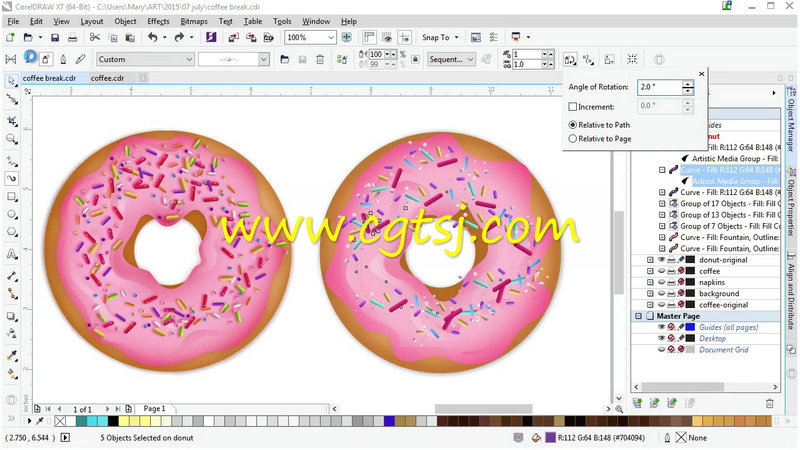This screenshot has width=800, height=450.
Task: Select the Page 1 tab
Action: tap(155, 409)
